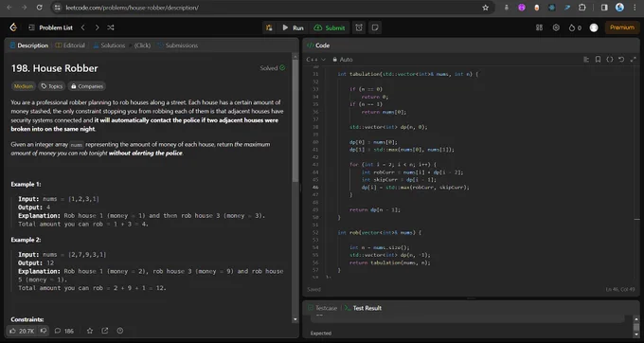Open the Chrome three-dot menu
The image size is (644, 343).
click(635, 8)
